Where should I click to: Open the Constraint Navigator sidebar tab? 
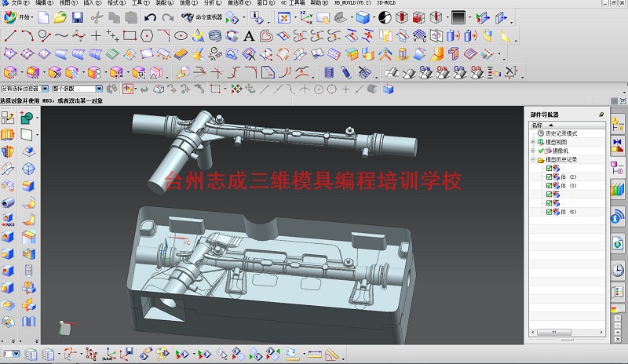tap(617, 146)
